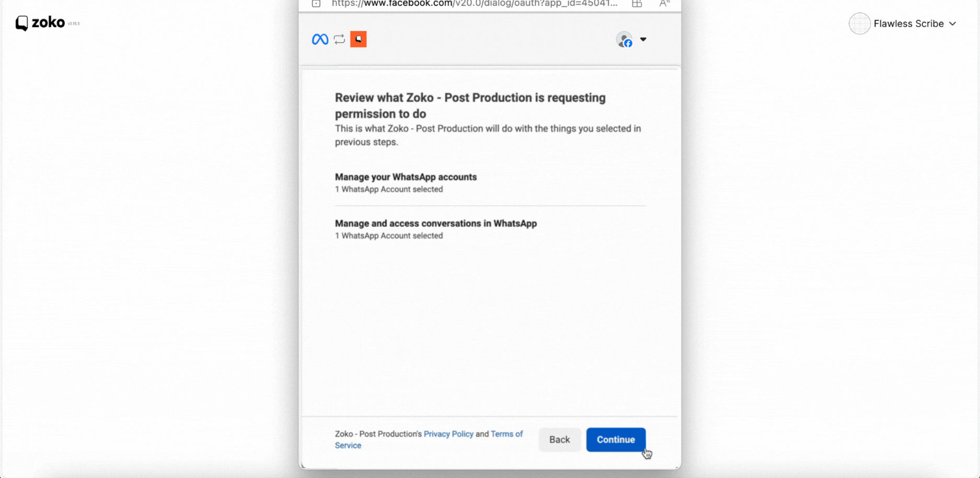Click '1 WhatsApp Account selected' under Manage accounts
The width and height of the screenshot is (980, 478).
pyautogui.click(x=389, y=189)
